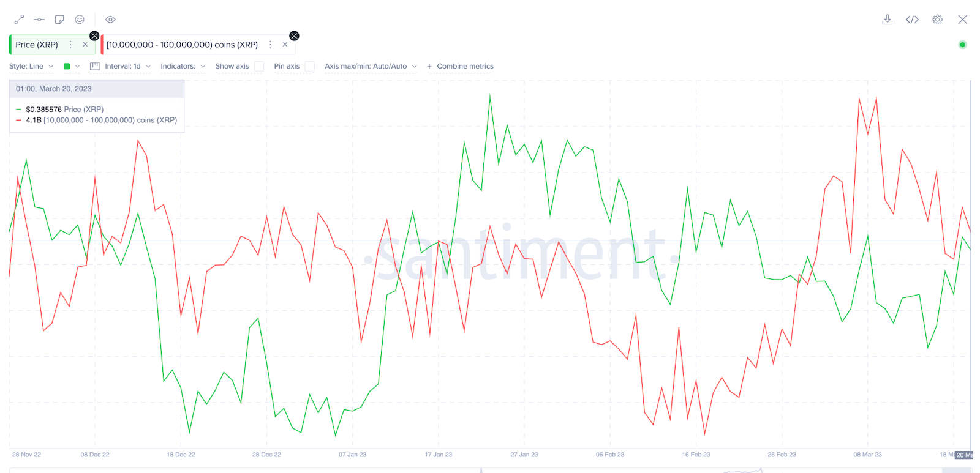Viewport: 980px width, 473px height.
Task: Open the green color swatch picker
Action: [67, 66]
